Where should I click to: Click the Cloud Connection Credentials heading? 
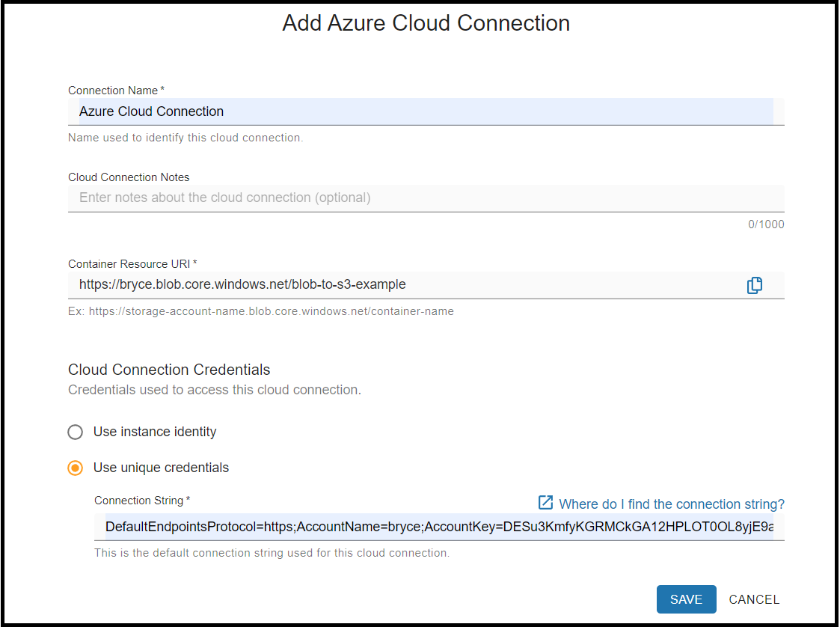(x=169, y=370)
